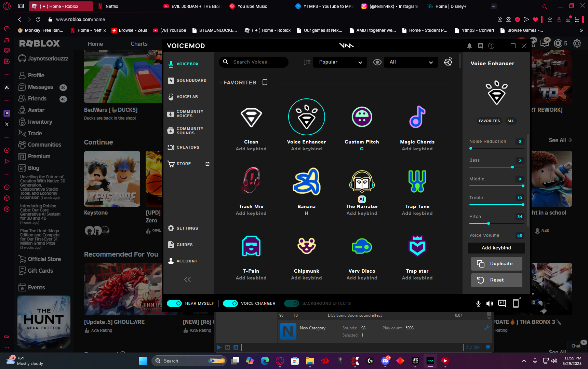The width and height of the screenshot is (588, 369).
Task: Click the Reset button
Action: (497, 280)
